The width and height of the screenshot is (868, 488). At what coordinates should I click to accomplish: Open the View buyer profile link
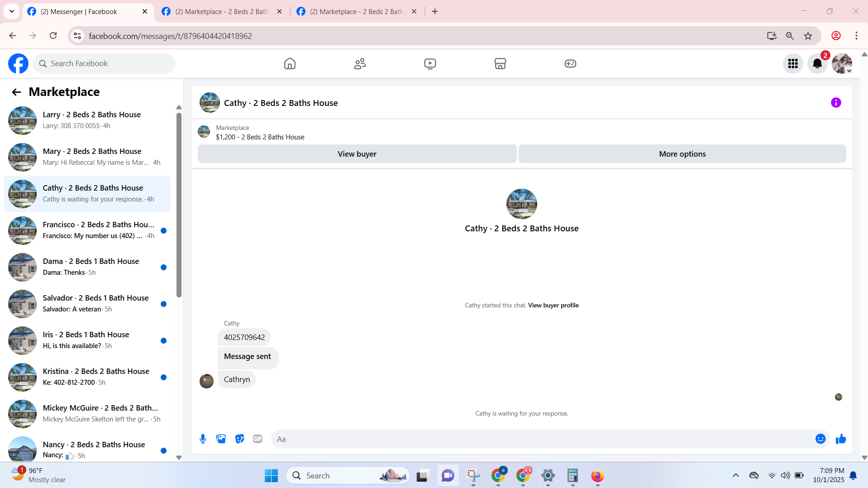pos(553,306)
